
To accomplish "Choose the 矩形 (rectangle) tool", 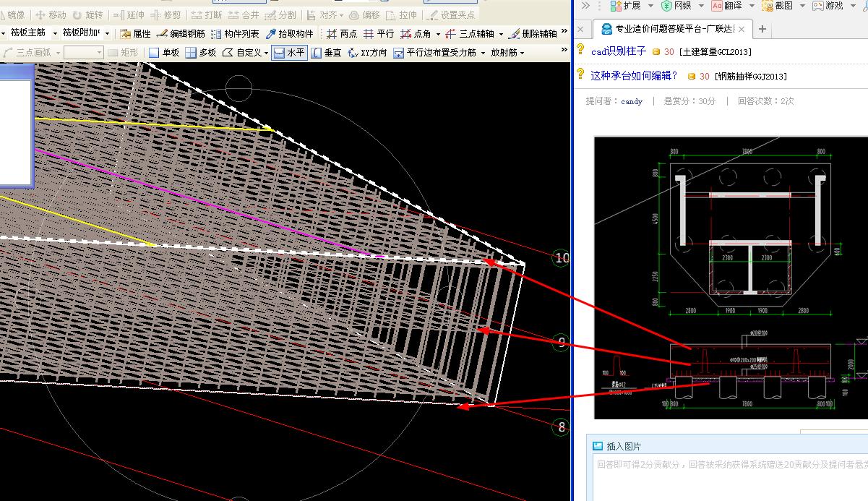I will 123,53.
